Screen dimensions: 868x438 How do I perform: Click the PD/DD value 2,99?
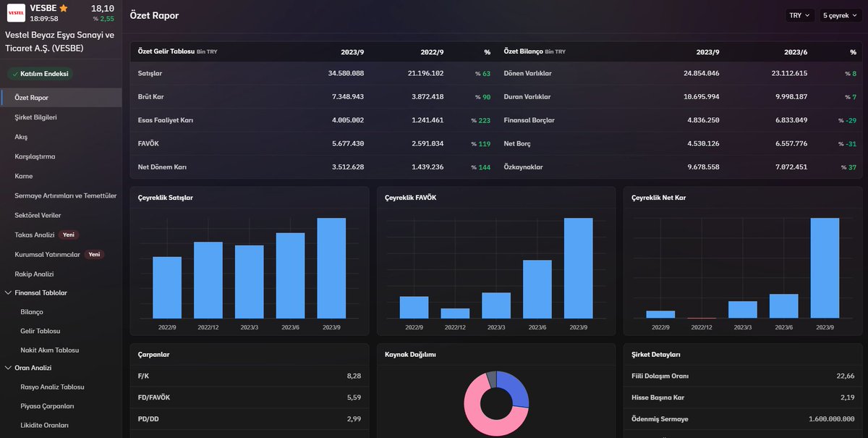353,419
